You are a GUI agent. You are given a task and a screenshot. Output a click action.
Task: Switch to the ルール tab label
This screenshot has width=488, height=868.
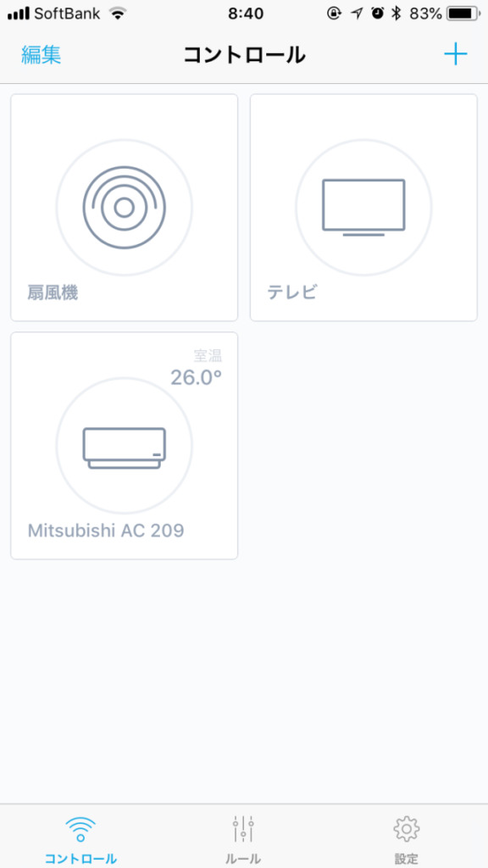(x=243, y=859)
